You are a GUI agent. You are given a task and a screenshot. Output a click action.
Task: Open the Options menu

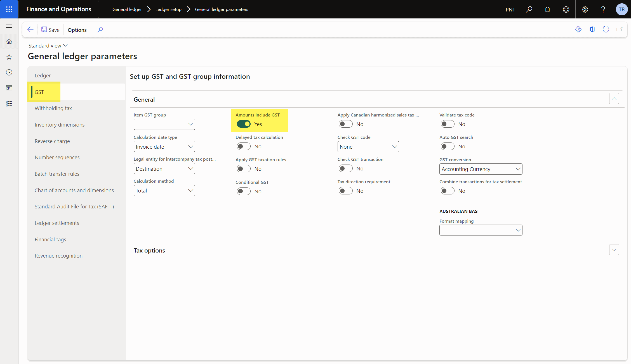[77, 30]
